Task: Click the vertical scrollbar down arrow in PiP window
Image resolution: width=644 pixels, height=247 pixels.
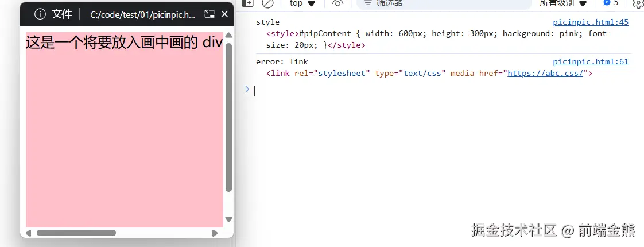Action: (x=229, y=219)
